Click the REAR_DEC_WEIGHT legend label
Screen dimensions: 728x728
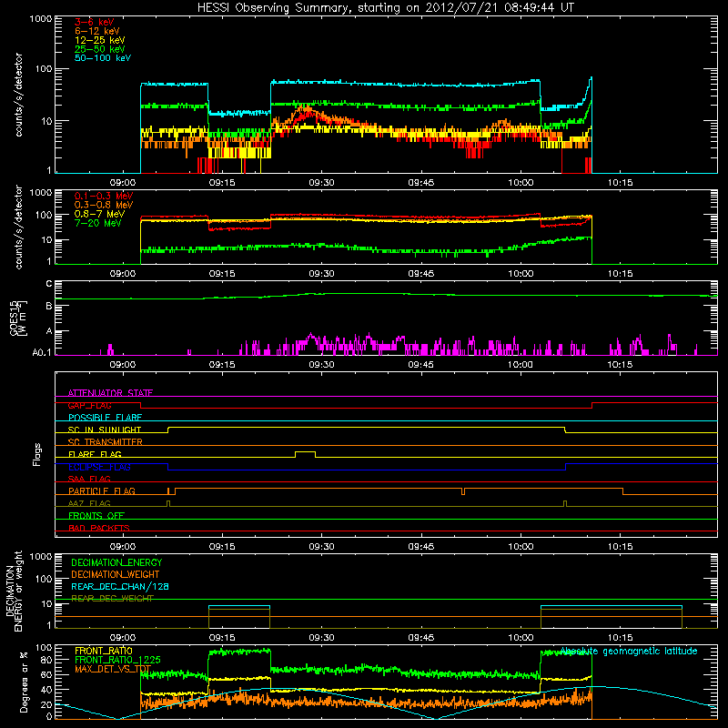[112, 599]
